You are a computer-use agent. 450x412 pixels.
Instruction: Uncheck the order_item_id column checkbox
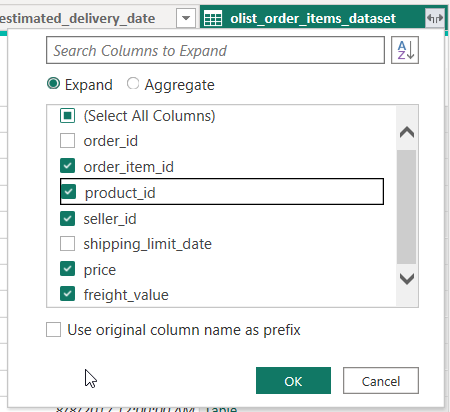[67, 166]
